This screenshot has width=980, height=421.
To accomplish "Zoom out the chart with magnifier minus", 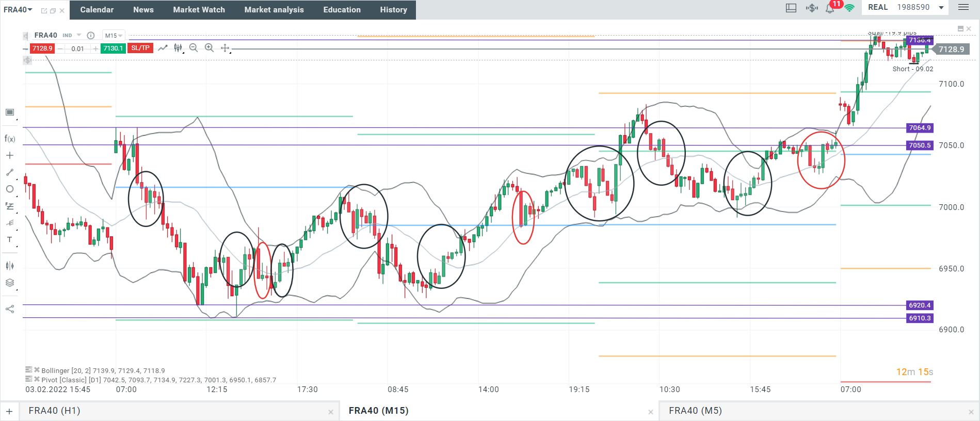I will (x=194, y=48).
